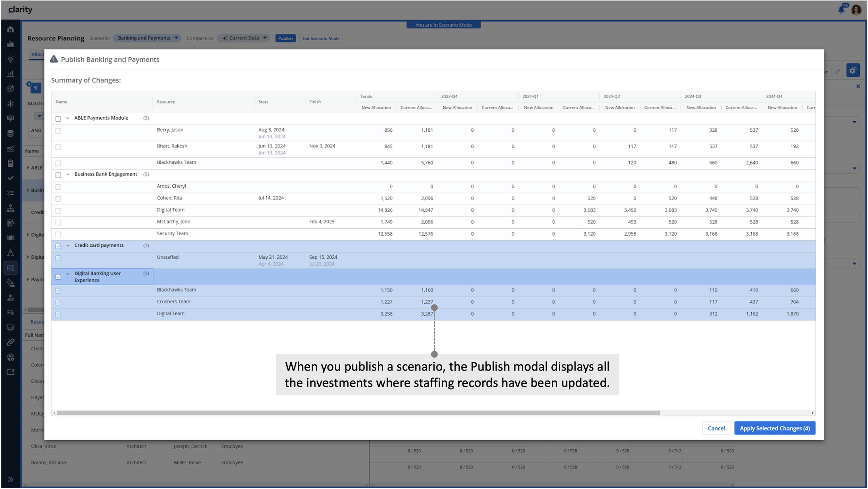
Task: Open the Current Data compare dropdown
Action: click(244, 38)
